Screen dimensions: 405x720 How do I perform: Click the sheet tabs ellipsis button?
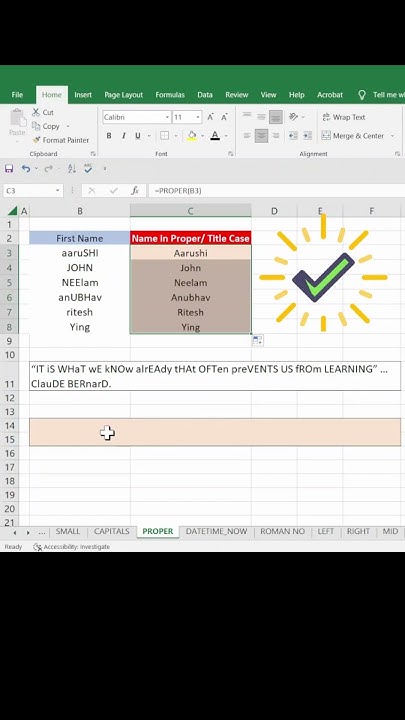pos(42,532)
